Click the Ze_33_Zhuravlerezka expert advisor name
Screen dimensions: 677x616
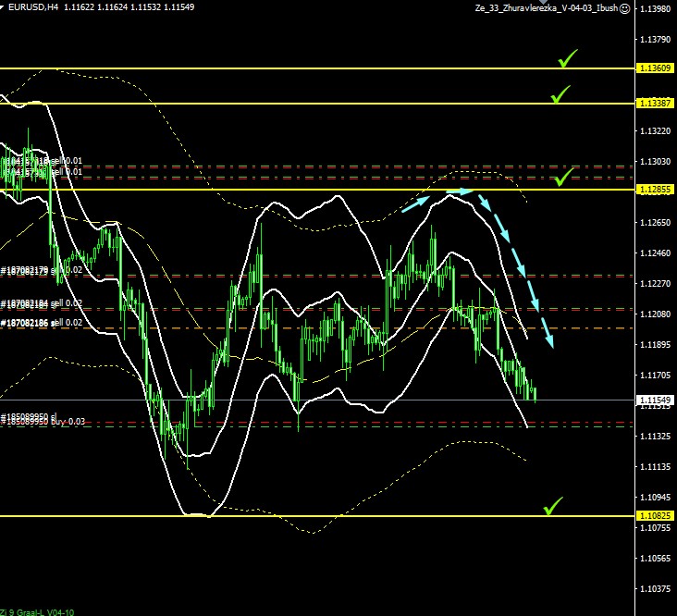tap(544, 8)
